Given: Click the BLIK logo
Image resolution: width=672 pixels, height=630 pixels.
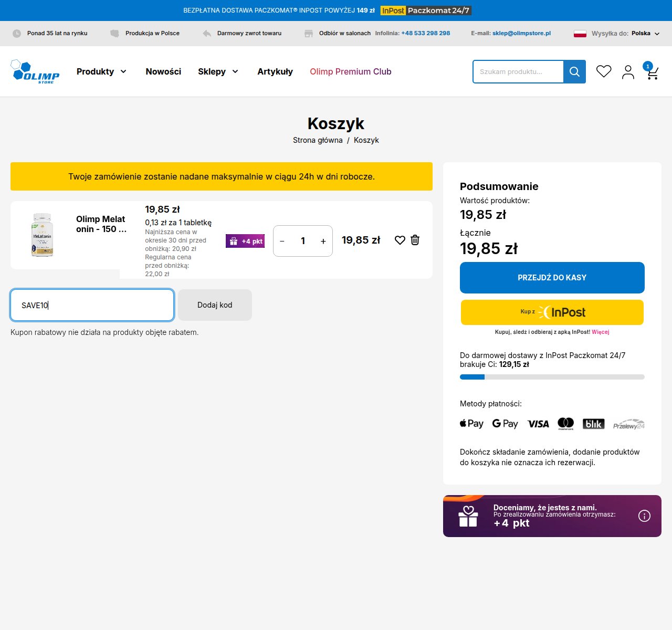Looking at the screenshot, I should [x=594, y=424].
